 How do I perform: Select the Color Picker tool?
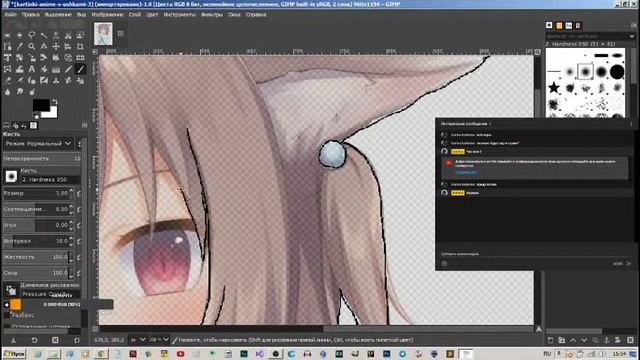coord(20,47)
